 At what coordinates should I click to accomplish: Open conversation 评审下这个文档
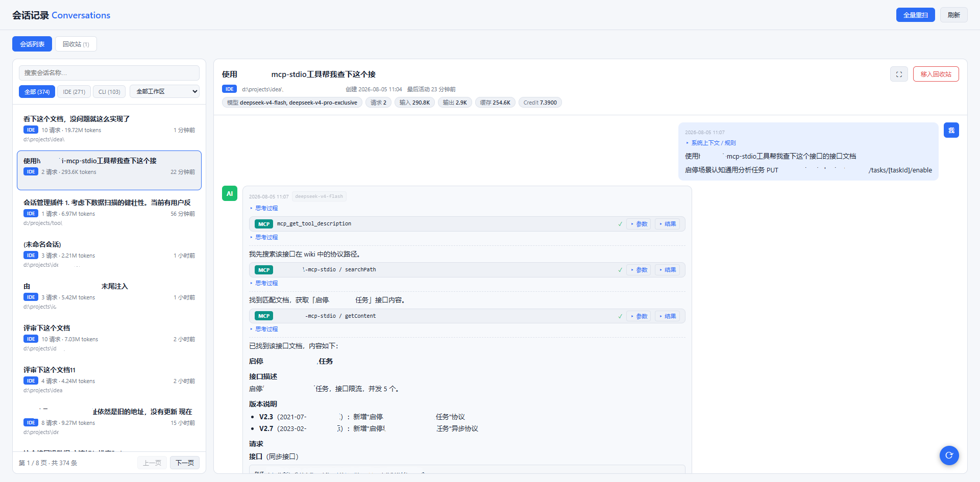point(109,338)
